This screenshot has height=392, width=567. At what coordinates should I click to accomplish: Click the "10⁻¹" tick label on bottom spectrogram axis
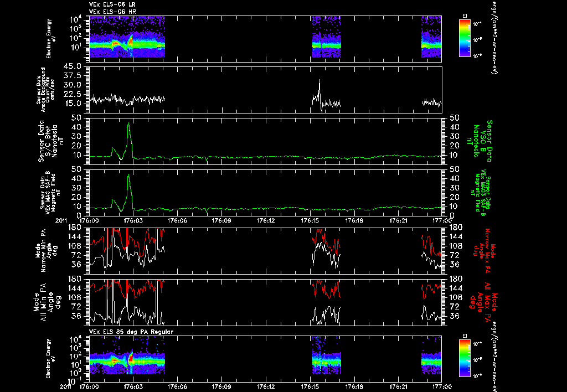pos(75,381)
